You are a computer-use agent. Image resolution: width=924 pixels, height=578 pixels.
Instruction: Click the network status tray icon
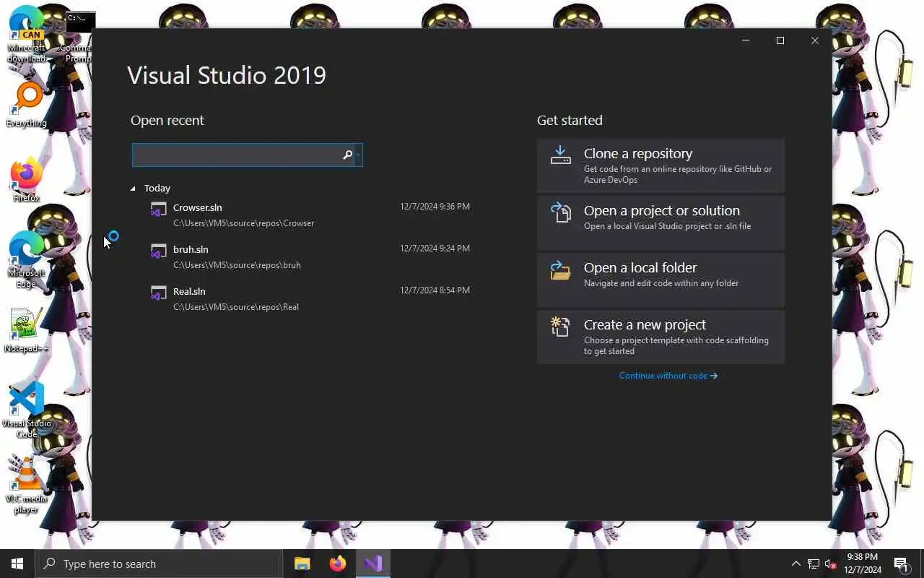tap(814, 564)
